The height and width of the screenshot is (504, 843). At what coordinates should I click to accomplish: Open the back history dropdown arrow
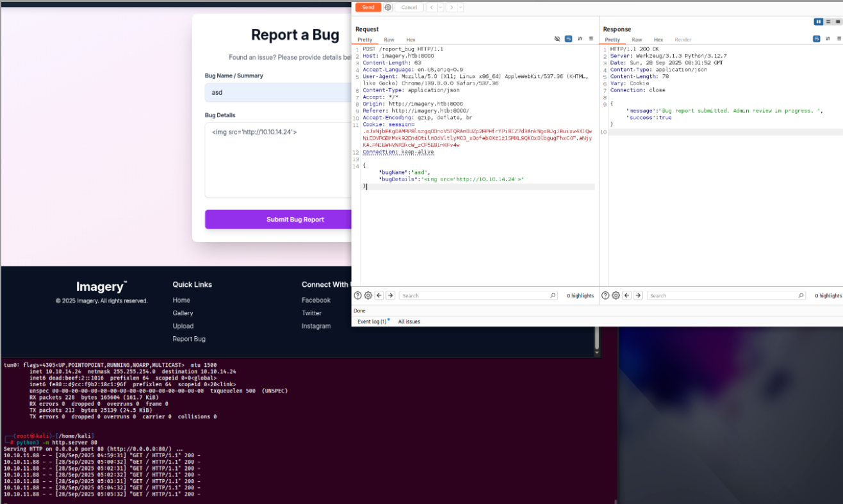pyautogui.click(x=440, y=7)
